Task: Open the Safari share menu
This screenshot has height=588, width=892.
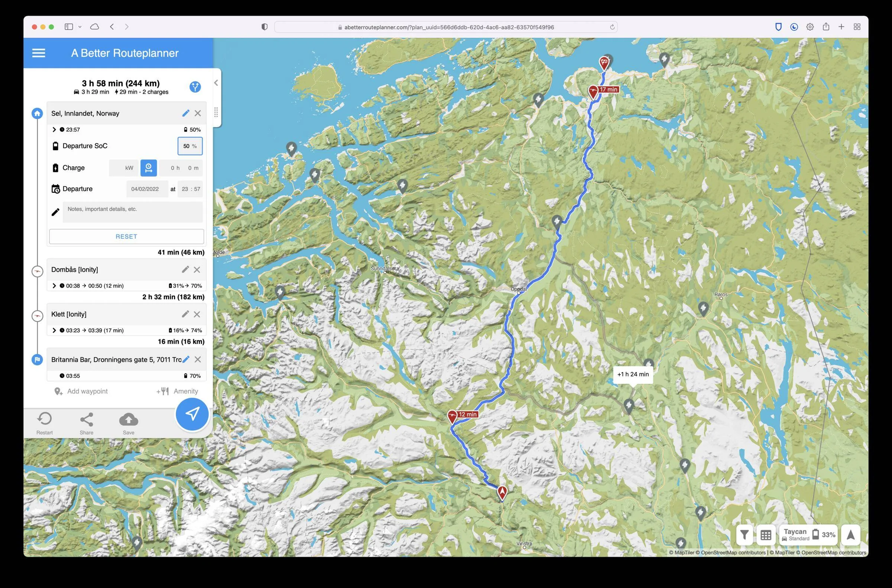Action: point(825,27)
